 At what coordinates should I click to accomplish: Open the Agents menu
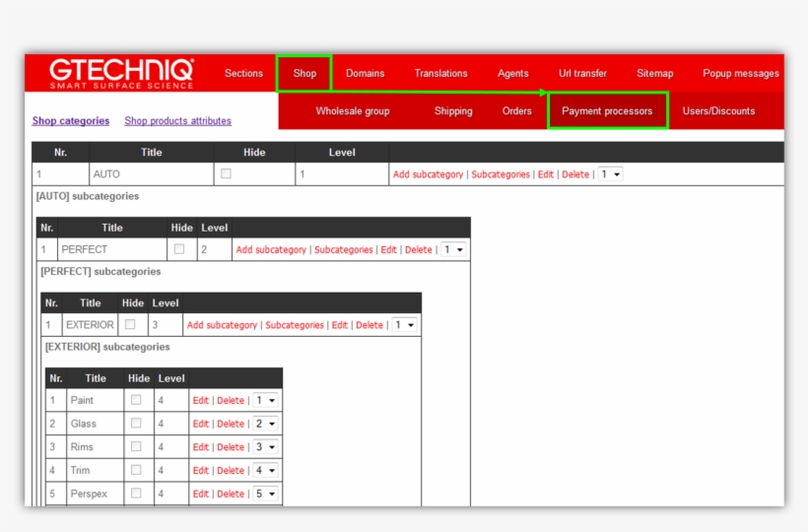click(512, 73)
